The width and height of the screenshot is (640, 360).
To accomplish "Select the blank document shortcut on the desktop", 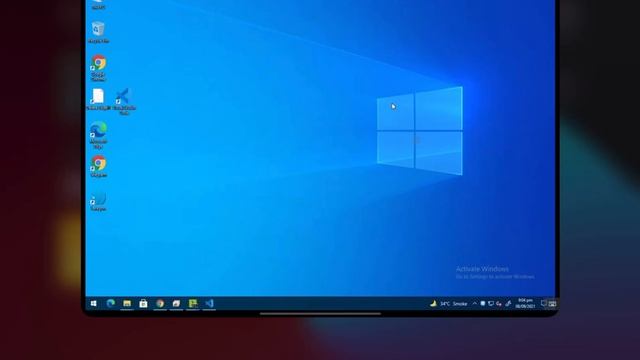I will (98, 99).
